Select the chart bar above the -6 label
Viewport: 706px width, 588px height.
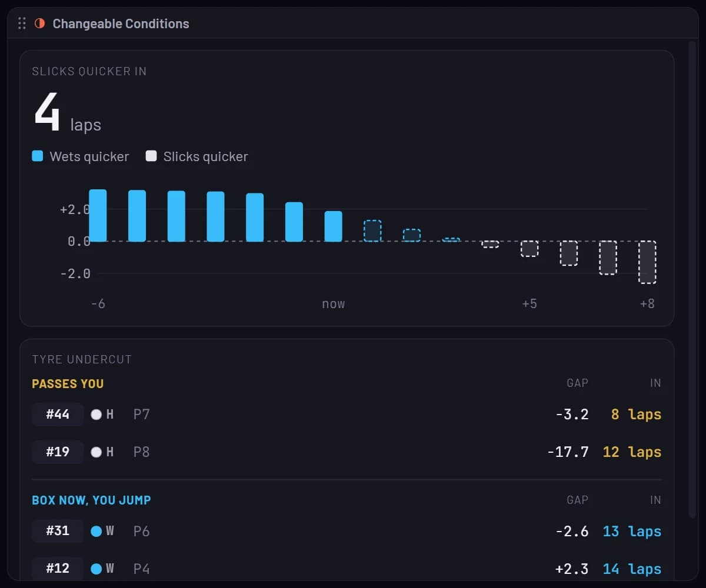[x=98, y=216]
